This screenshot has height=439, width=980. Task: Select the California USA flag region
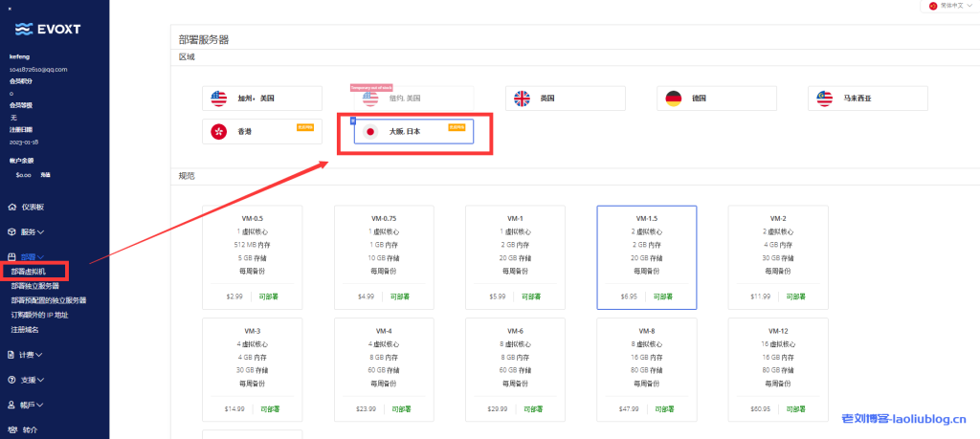tap(262, 98)
